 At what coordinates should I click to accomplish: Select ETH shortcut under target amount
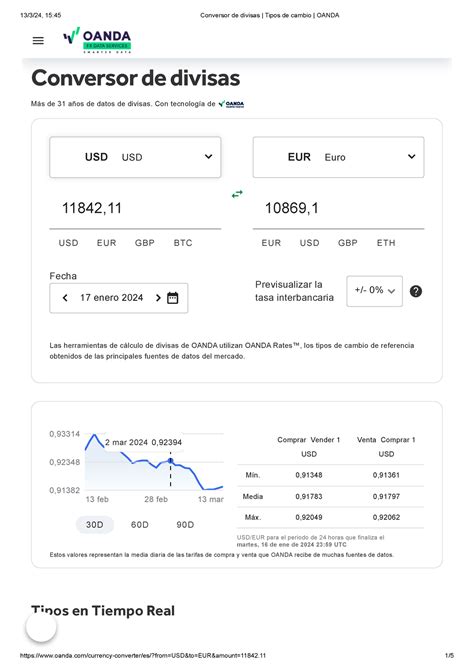386,243
